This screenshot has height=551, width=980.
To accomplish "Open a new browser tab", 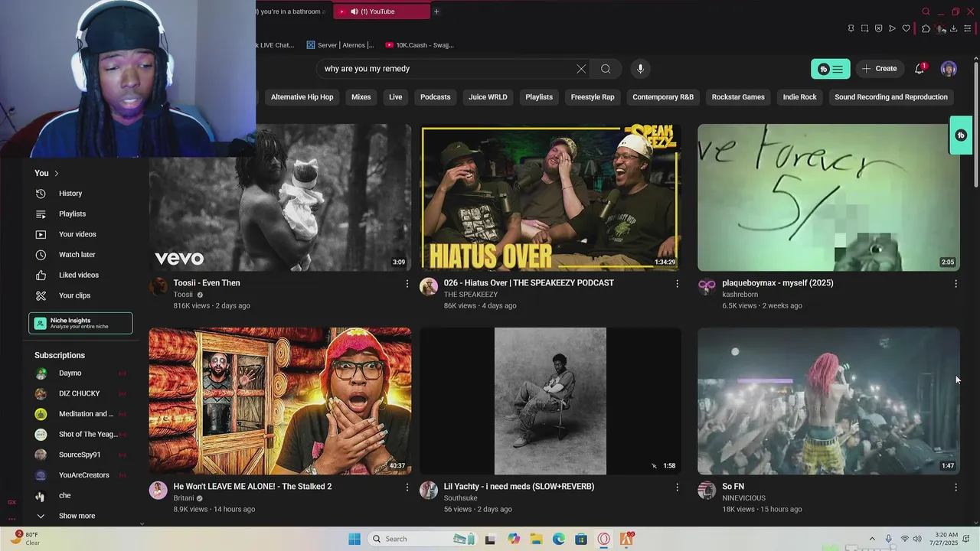I will pos(436,11).
